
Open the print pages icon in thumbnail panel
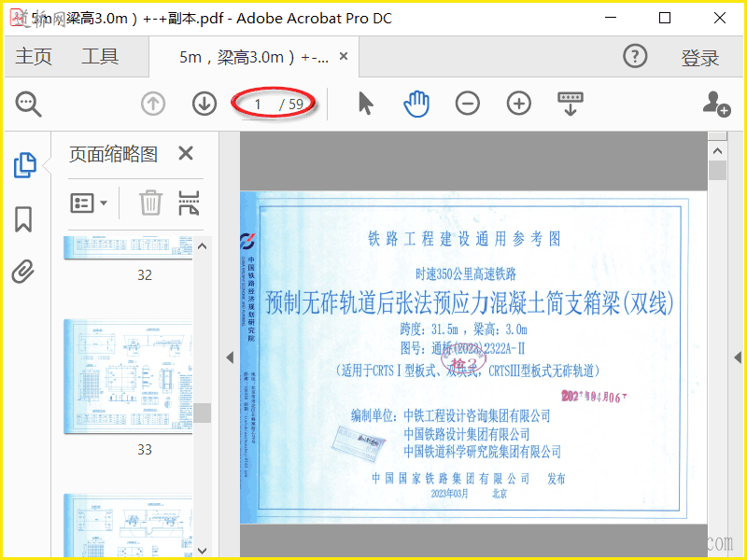point(189,203)
